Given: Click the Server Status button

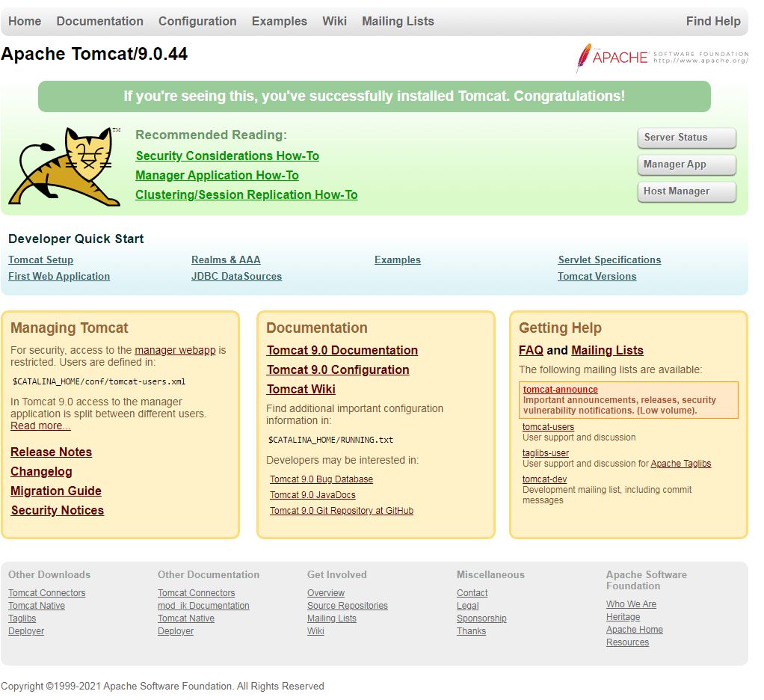Looking at the screenshot, I should pos(686,138).
